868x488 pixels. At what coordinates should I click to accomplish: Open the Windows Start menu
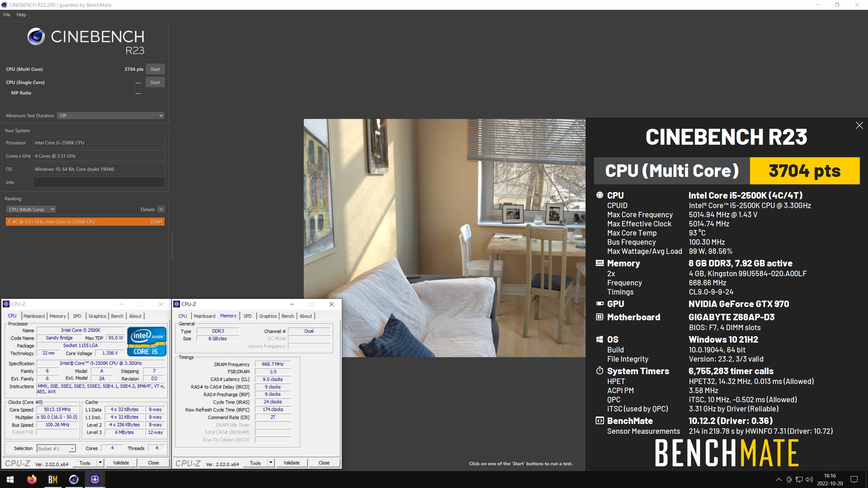10,480
